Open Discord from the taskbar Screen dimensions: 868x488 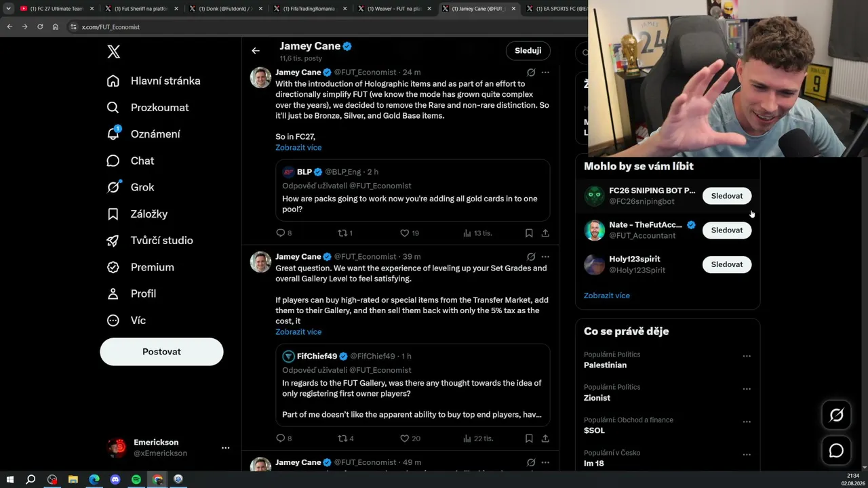point(115,479)
